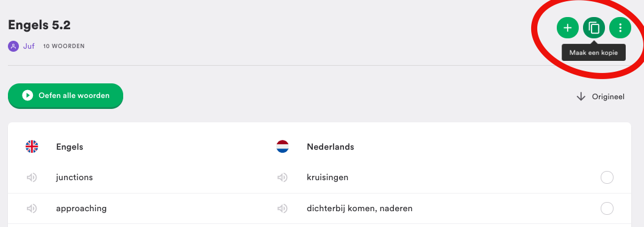Click the Engels column header
The height and width of the screenshot is (227, 644).
[x=70, y=147]
